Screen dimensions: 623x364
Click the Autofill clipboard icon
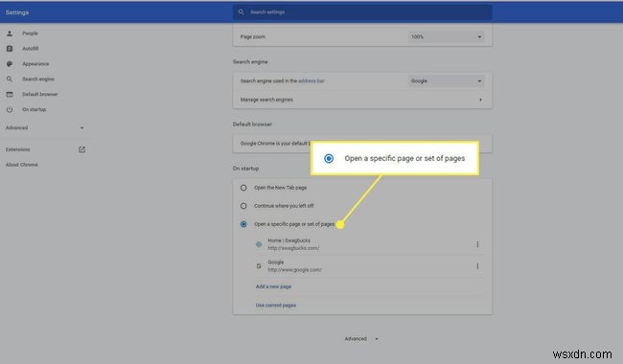tap(10, 49)
